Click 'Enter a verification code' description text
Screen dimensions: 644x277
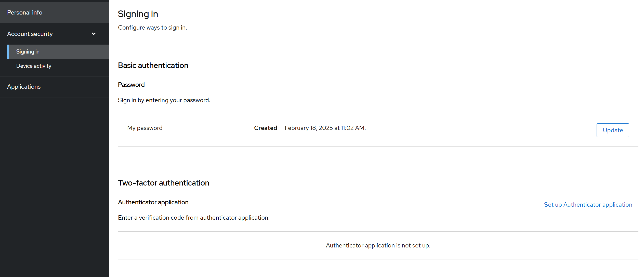(x=193, y=218)
